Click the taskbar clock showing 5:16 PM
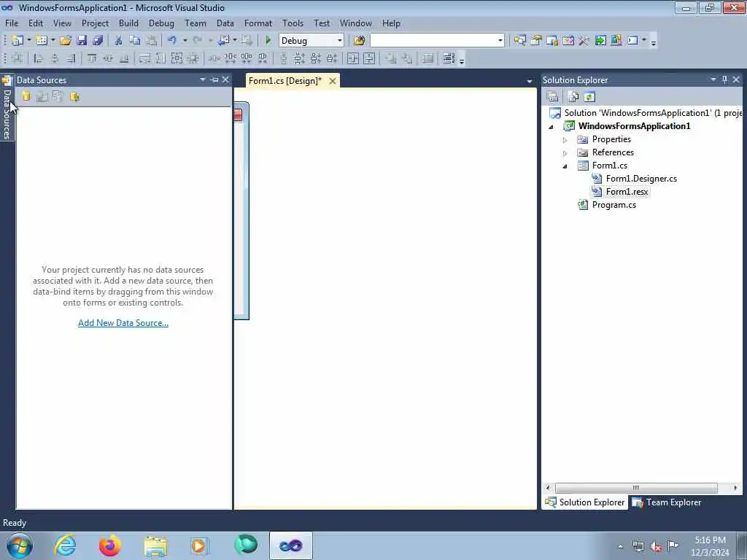The image size is (747, 560). (710, 545)
